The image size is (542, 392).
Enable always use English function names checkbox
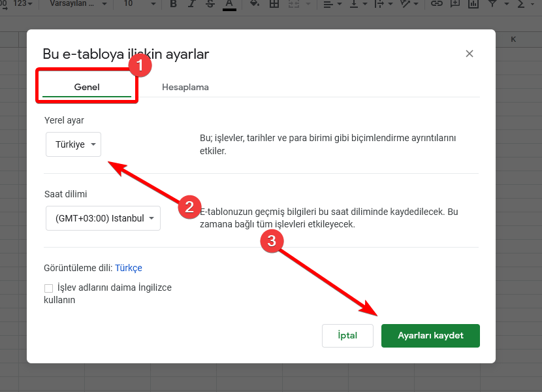point(48,288)
